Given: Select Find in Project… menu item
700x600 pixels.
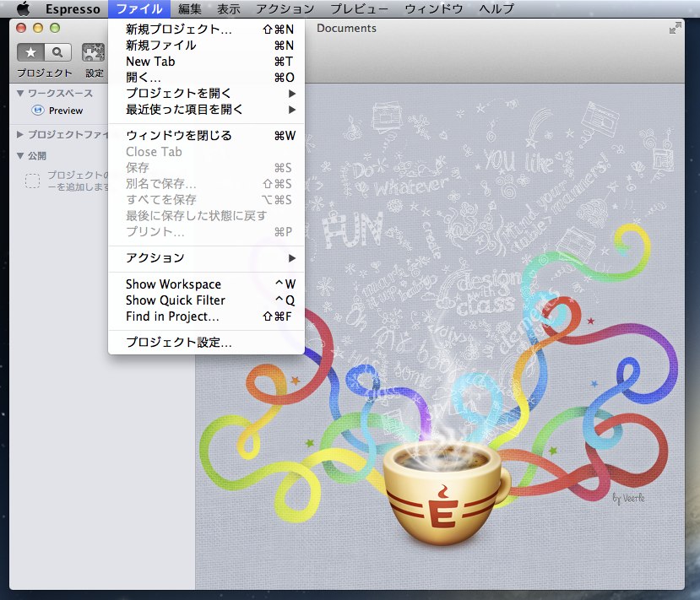Looking at the screenshot, I should click(x=206, y=316).
